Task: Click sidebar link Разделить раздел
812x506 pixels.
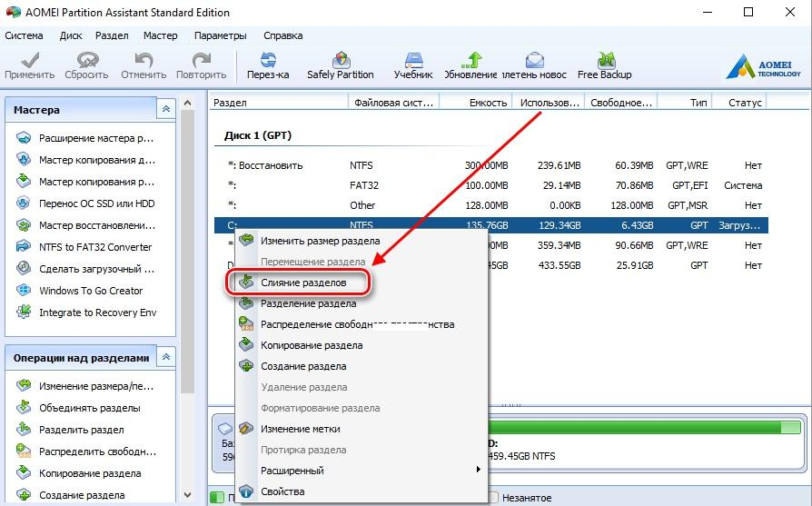Action: tap(82, 430)
